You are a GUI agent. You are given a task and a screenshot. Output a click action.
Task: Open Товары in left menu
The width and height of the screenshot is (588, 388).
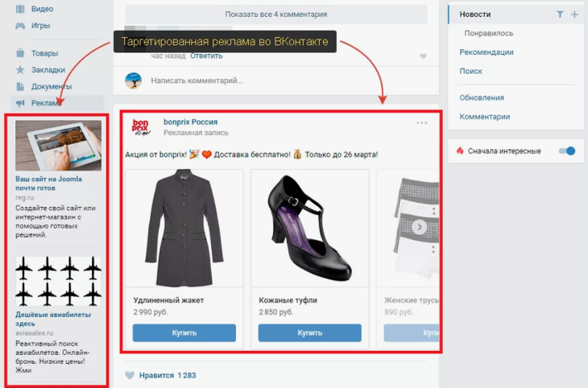point(44,53)
